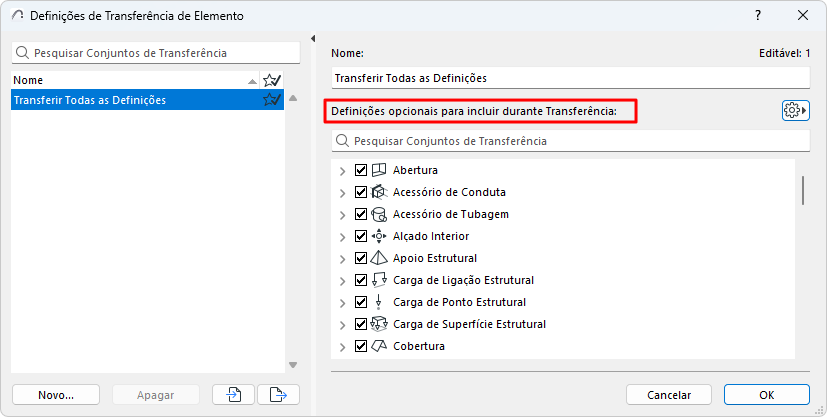The width and height of the screenshot is (827, 417).
Task: Toggle favorite star for Transferir Todas as Definições
Action: click(x=270, y=100)
